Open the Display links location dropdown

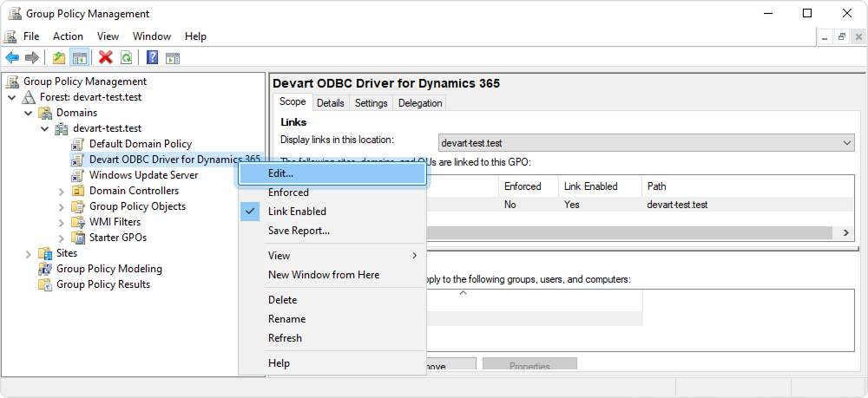tap(646, 142)
